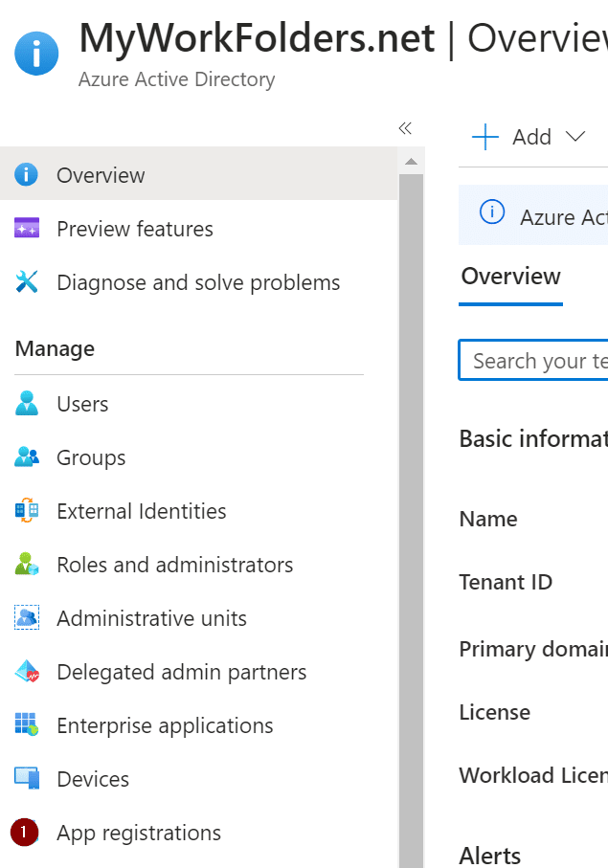
Task: Click the Groups icon
Action: coord(27,456)
